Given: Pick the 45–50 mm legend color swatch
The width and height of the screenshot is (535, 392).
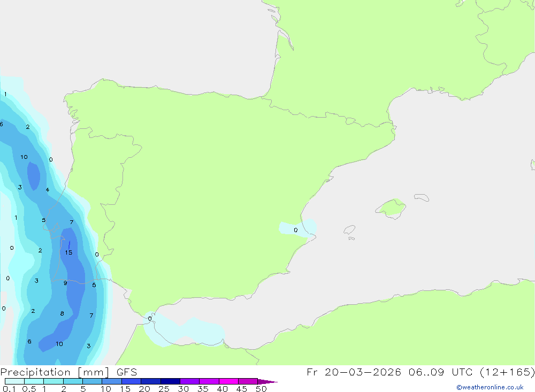Looking at the screenshot, I should [x=248, y=381].
